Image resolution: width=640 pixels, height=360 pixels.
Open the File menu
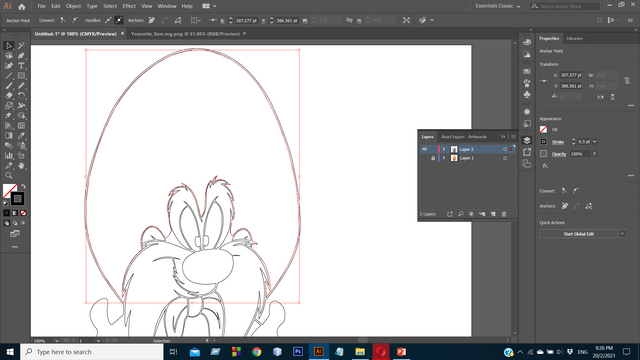(x=42, y=6)
